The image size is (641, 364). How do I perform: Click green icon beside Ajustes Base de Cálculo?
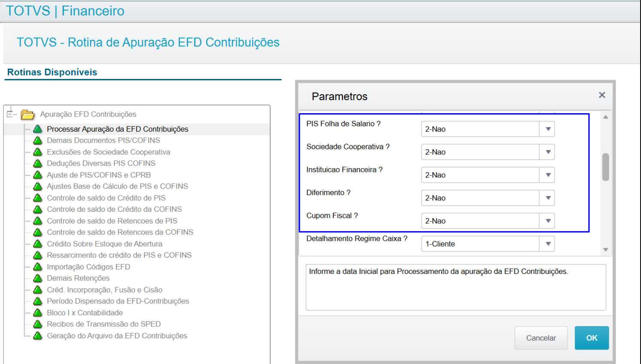coord(38,187)
